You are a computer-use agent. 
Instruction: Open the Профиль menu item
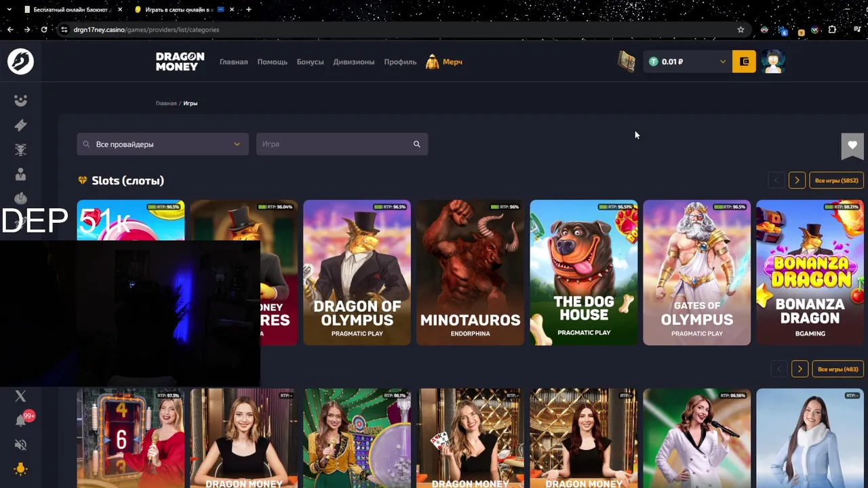(x=400, y=62)
